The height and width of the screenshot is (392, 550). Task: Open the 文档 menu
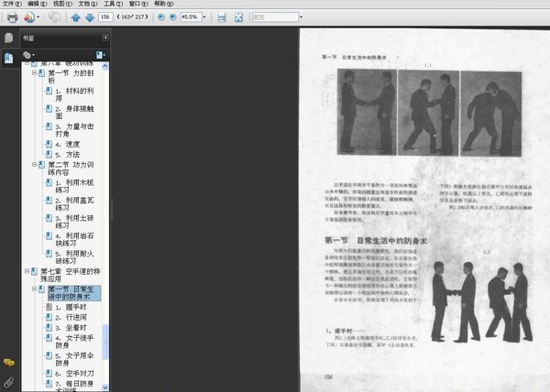pos(88,4)
